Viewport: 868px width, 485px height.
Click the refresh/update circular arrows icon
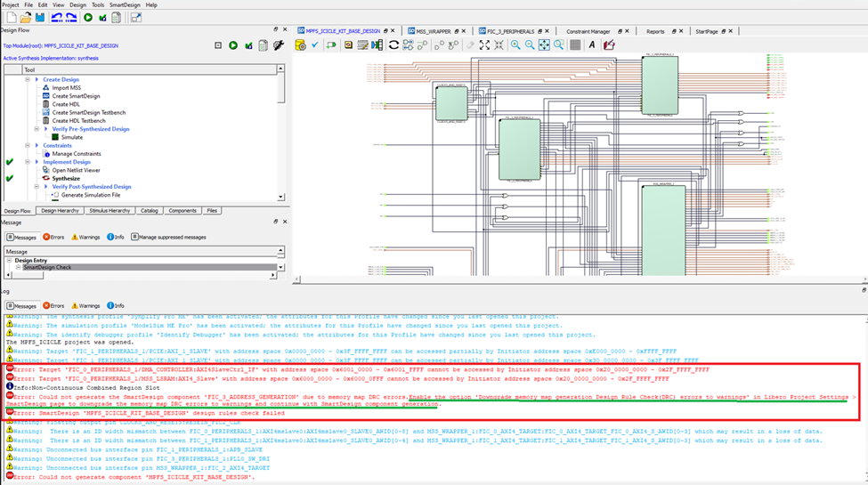pyautogui.click(x=393, y=44)
